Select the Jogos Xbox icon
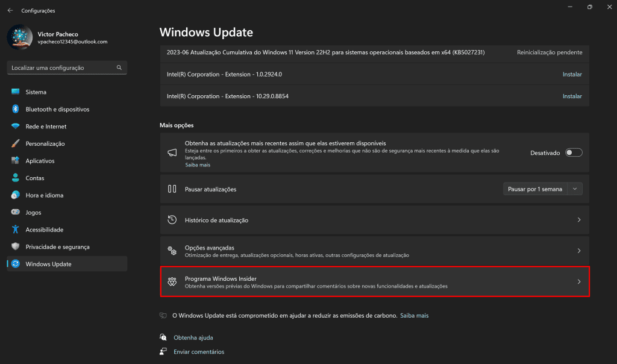This screenshot has height=364, width=617. (14, 212)
